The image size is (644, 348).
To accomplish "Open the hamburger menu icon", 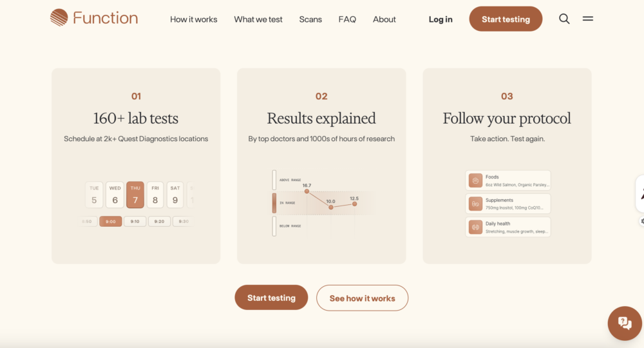I will point(588,19).
